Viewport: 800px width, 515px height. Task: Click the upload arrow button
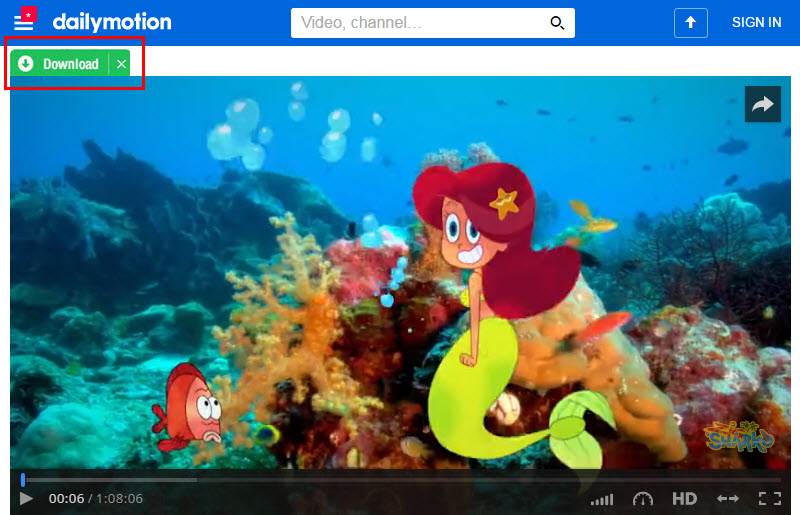[690, 23]
